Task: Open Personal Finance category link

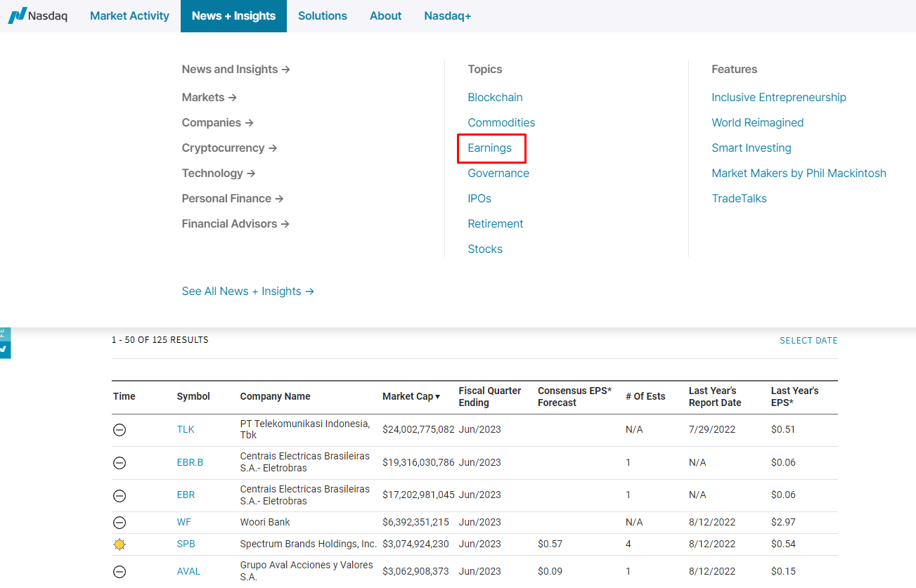Action: pos(233,198)
